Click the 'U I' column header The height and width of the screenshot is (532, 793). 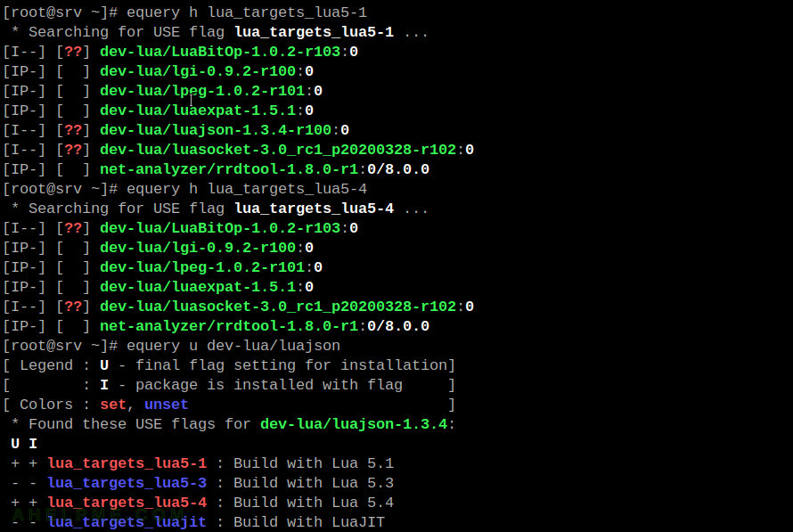[x=24, y=444]
